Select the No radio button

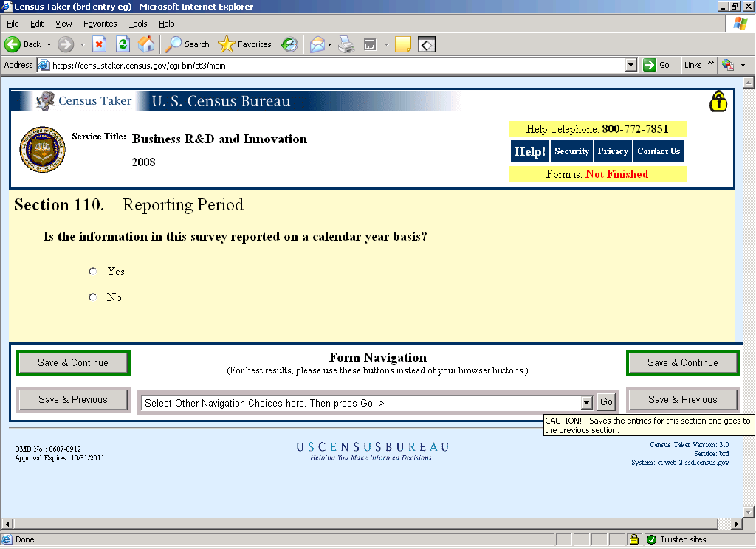[93, 297]
